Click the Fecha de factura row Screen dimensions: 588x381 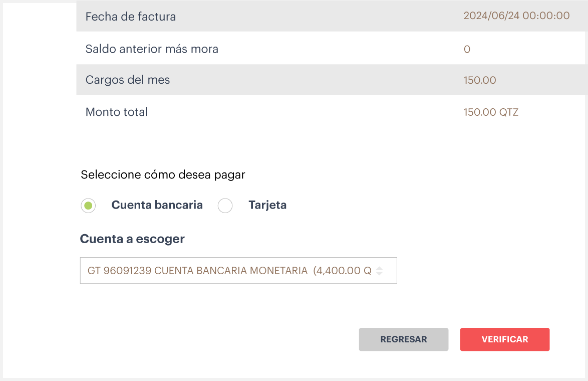(x=200, y=16)
